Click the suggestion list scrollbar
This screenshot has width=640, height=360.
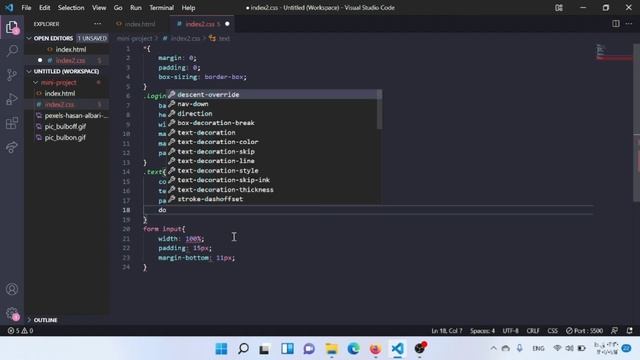point(380,109)
